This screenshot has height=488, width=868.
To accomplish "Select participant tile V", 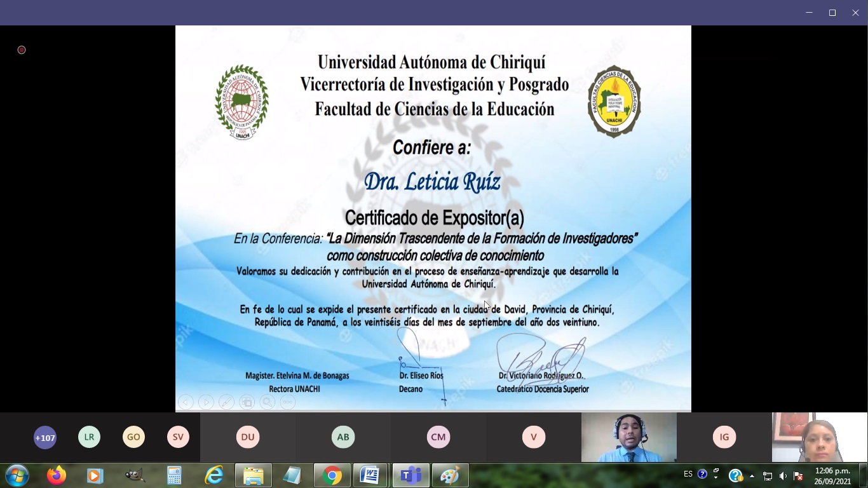I will point(534,437).
